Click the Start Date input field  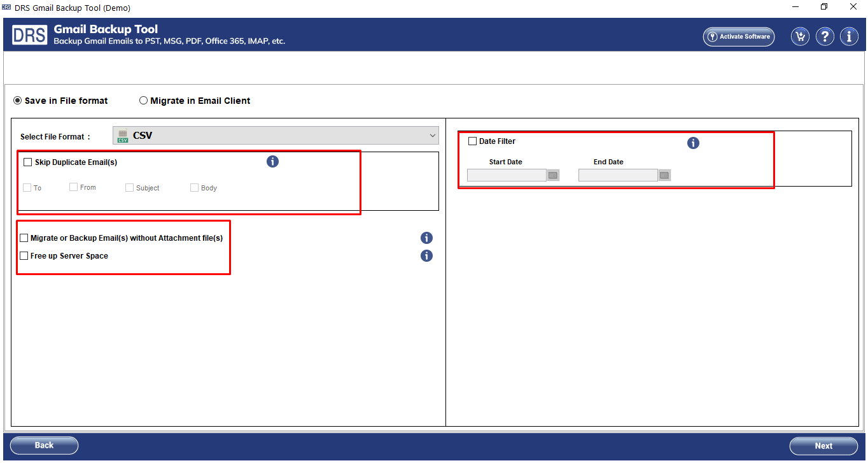tap(507, 175)
